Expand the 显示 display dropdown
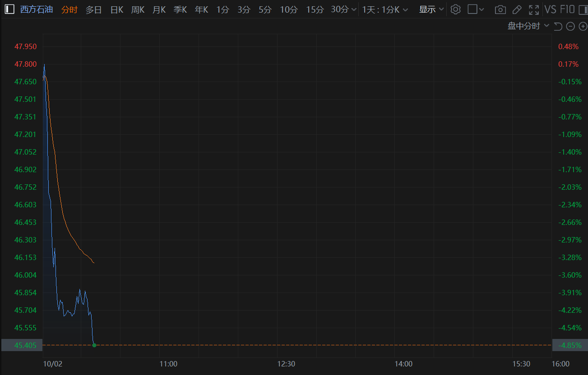The width and height of the screenshot is (588, 375). point(431,9)
